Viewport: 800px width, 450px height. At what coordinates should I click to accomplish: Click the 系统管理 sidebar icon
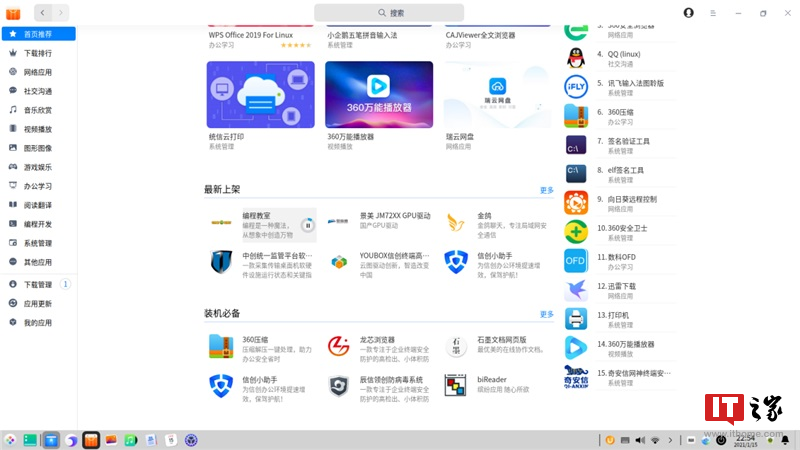pyautogui.click(x=13, y=243)
